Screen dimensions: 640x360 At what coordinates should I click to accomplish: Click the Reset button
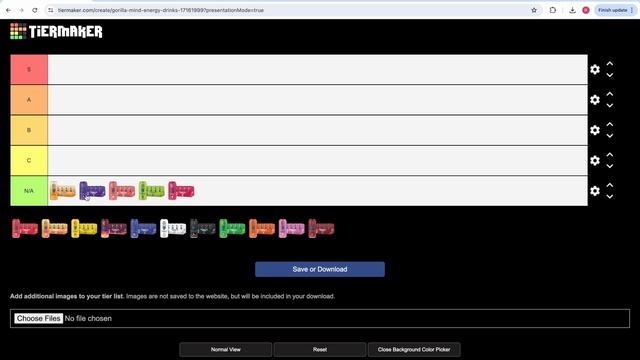320,349
